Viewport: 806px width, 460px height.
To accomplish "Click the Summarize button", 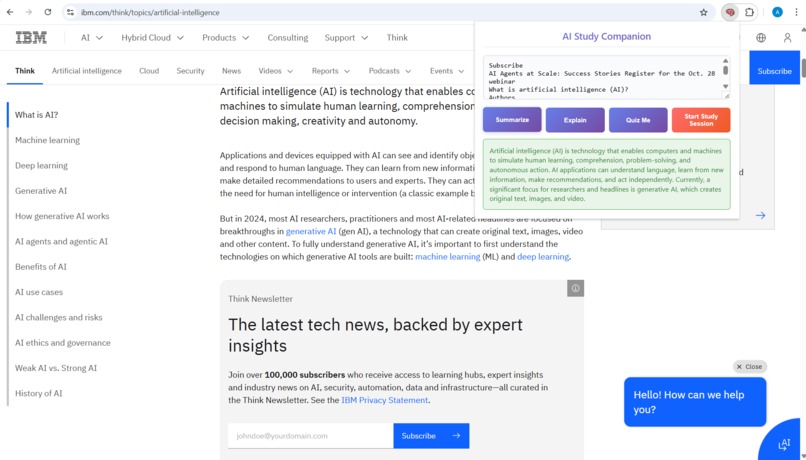I will [512, 120].
